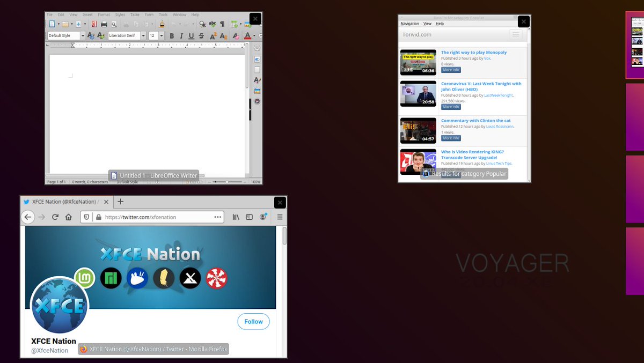644x363 pixels.
Task: Click Firefox reload button
Action: tap(55, 217)
